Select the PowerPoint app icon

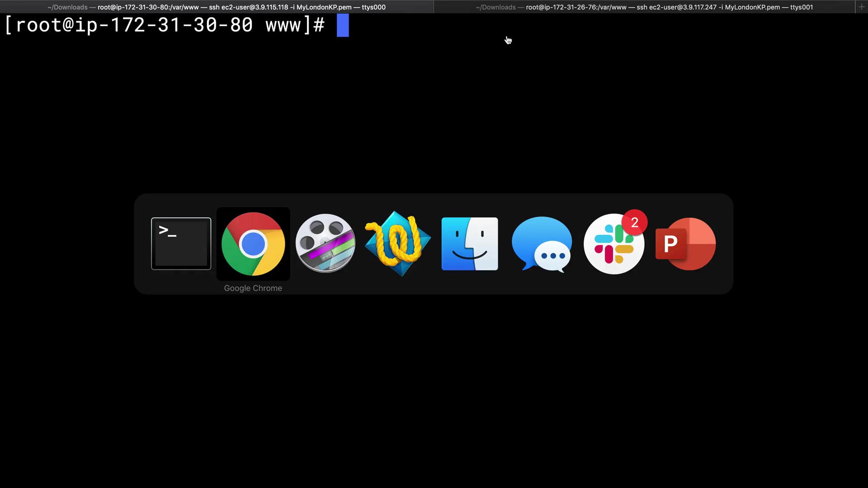[x=685, y=244]
